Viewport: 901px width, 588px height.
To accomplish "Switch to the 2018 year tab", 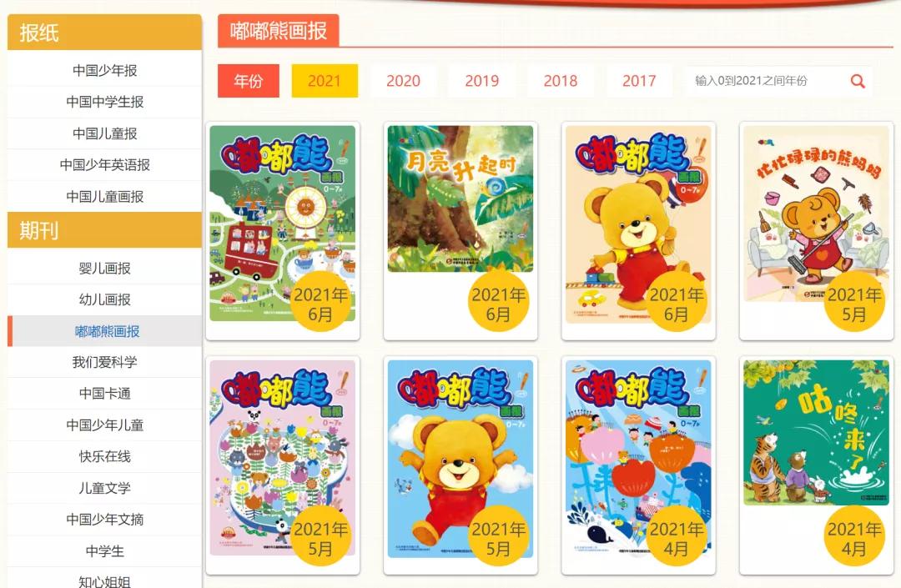I will click(561, 81).
